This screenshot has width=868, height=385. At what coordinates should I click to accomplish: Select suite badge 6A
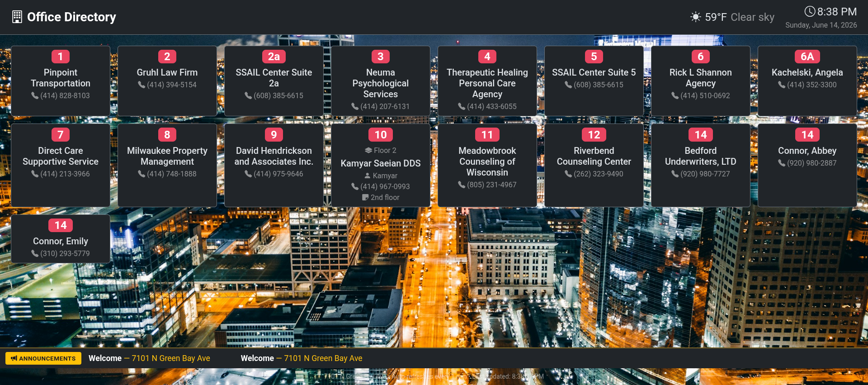pyautogui.click(x=807, y=57)
